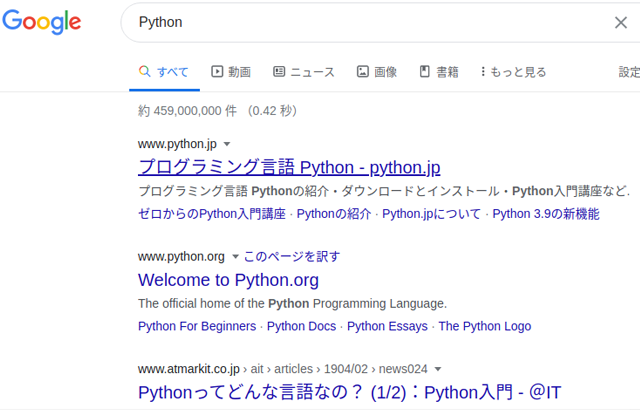Open The Python Logo sitelink

[485, 326]
